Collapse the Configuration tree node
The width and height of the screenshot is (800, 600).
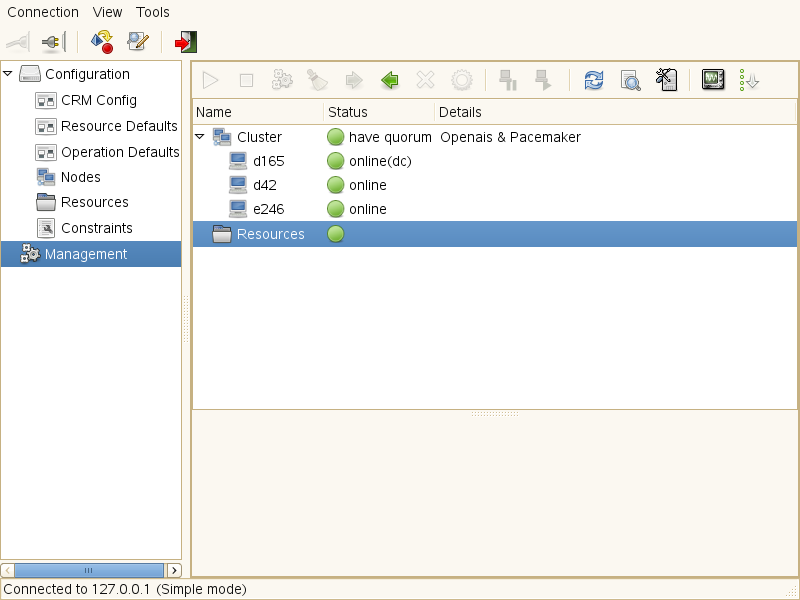[8, 73]
